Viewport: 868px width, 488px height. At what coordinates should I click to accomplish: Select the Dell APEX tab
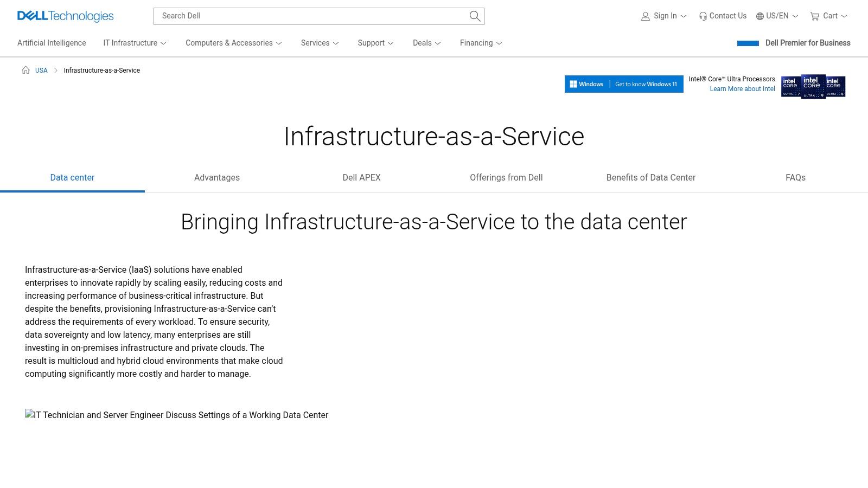pyautogui.click(x=361, y=177)
